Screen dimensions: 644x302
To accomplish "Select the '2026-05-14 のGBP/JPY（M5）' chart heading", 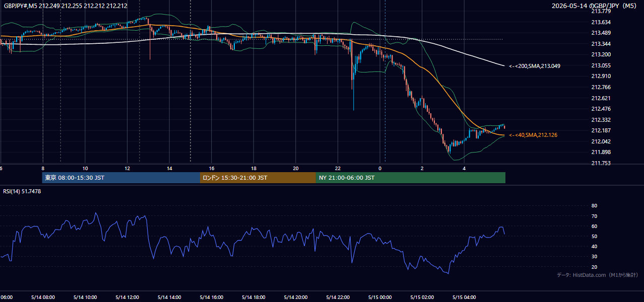I will pyautogui.click(x=595, y=6).
